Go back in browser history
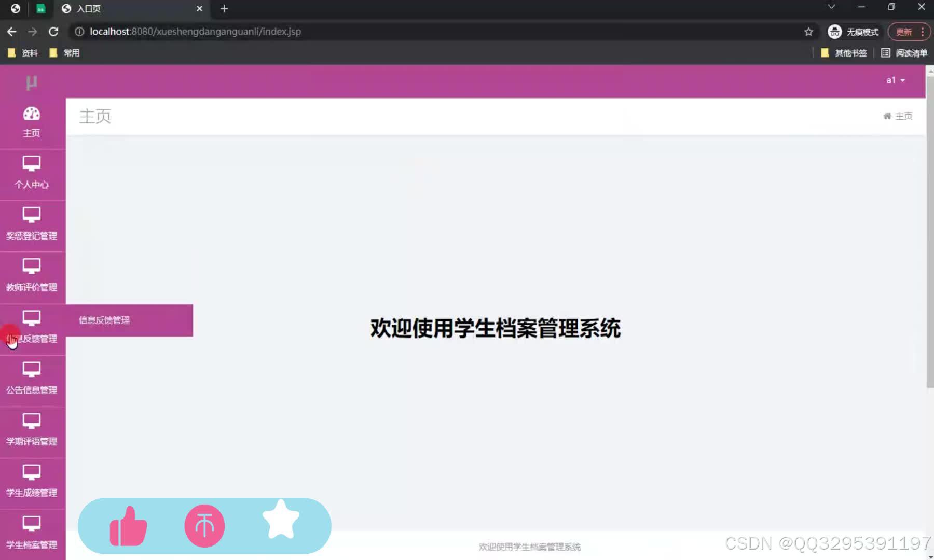This screenshot has height=560, width=934. (x=11, y=32)
